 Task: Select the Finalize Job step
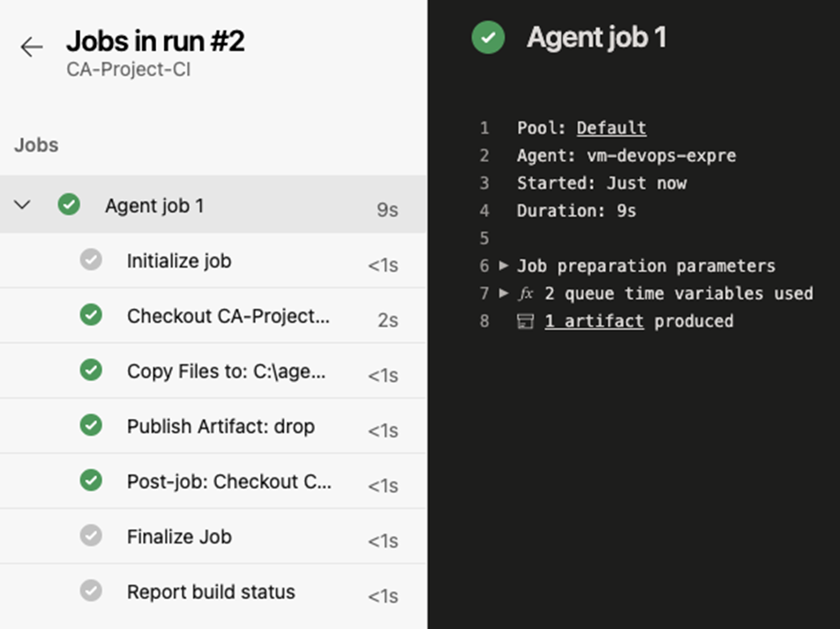214,536
